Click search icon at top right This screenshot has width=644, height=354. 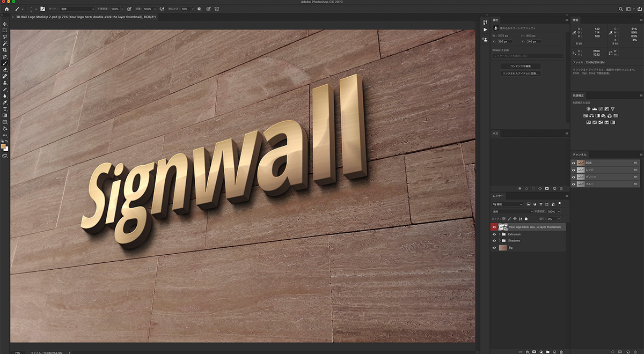pos(620,9)
